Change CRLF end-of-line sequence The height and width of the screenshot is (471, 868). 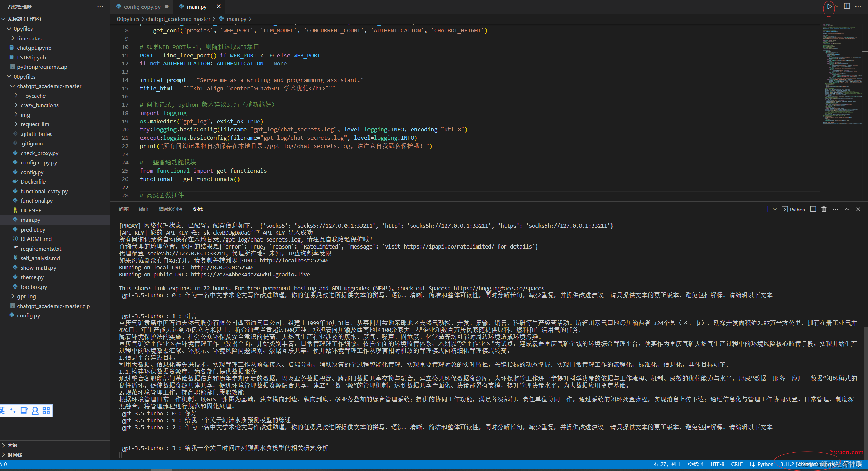(x=737, y=464)
